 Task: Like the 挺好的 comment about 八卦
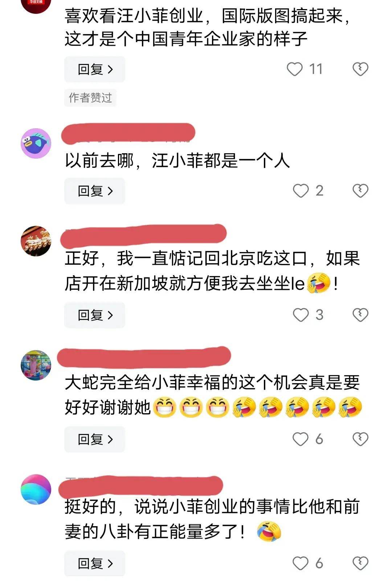tap(301, 563)
